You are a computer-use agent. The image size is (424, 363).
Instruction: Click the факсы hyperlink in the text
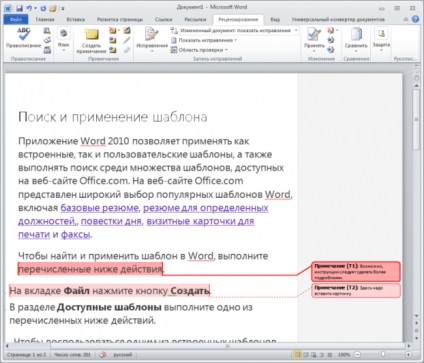(76, 234)
